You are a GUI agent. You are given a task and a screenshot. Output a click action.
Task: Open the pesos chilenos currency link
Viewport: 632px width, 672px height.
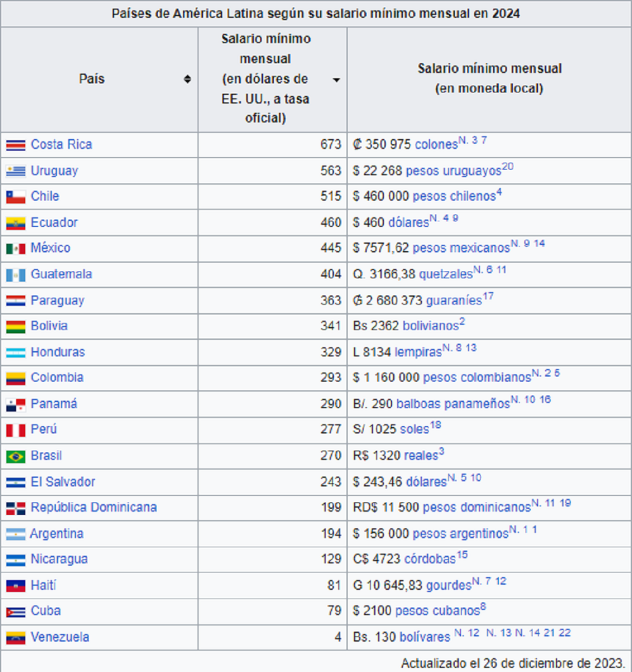coord(454,196)
